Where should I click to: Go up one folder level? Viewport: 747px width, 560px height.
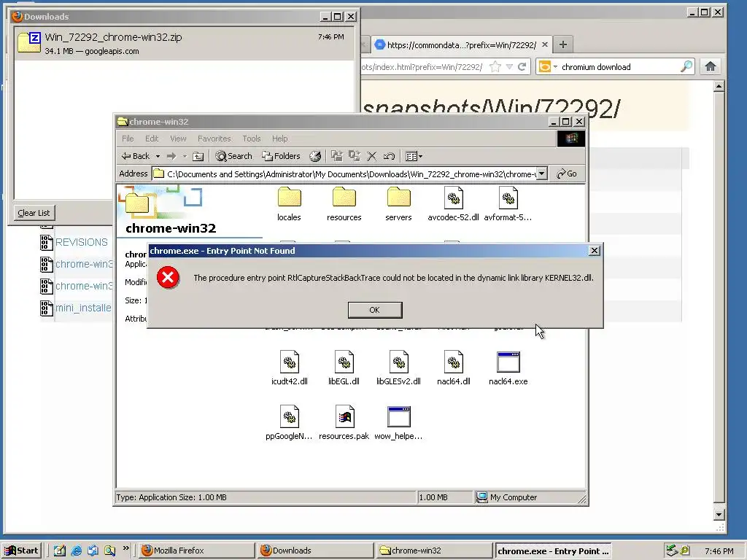[x=198, y=156]
